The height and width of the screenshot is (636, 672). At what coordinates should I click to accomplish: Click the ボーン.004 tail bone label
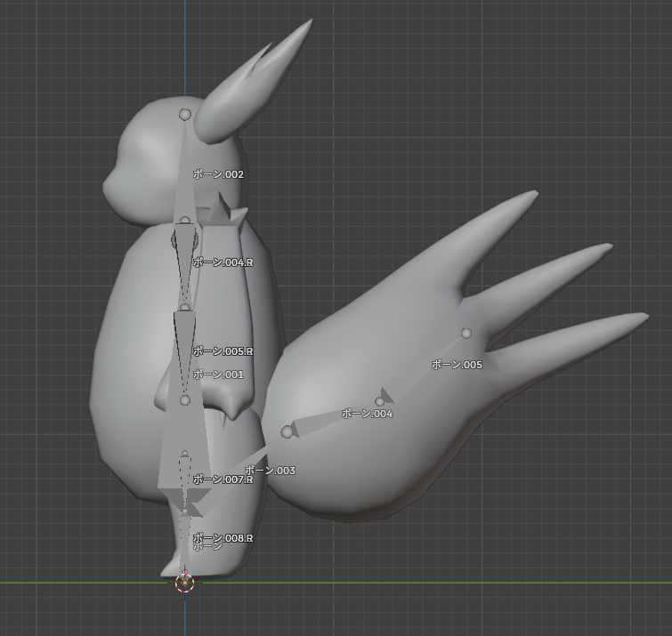(x=367, y=414)
